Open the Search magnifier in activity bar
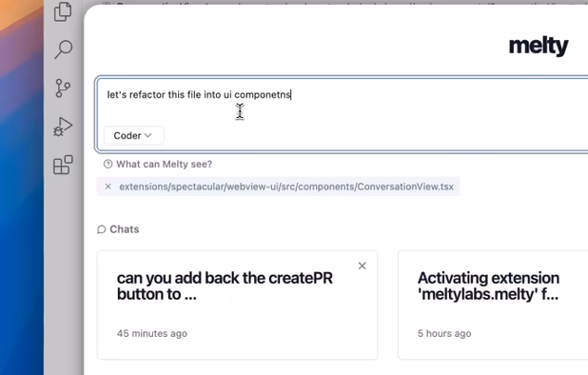Viewport: 588px width, 375px height. pyautogui.click(x=63, y=49)
